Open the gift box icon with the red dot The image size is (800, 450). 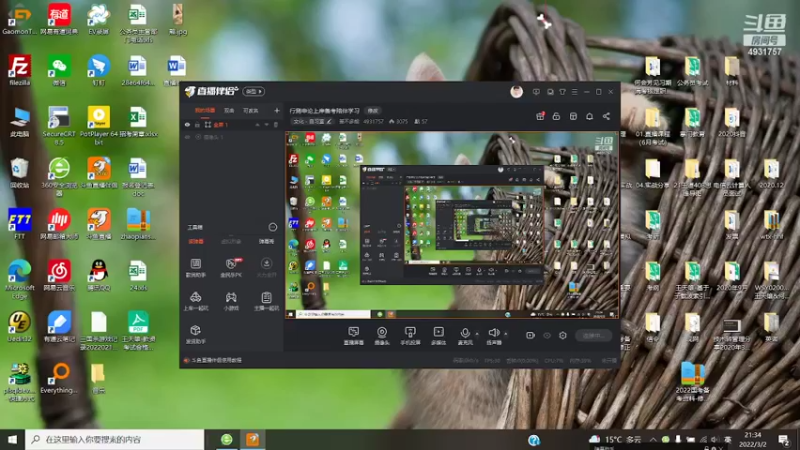[x=540, y=116]
